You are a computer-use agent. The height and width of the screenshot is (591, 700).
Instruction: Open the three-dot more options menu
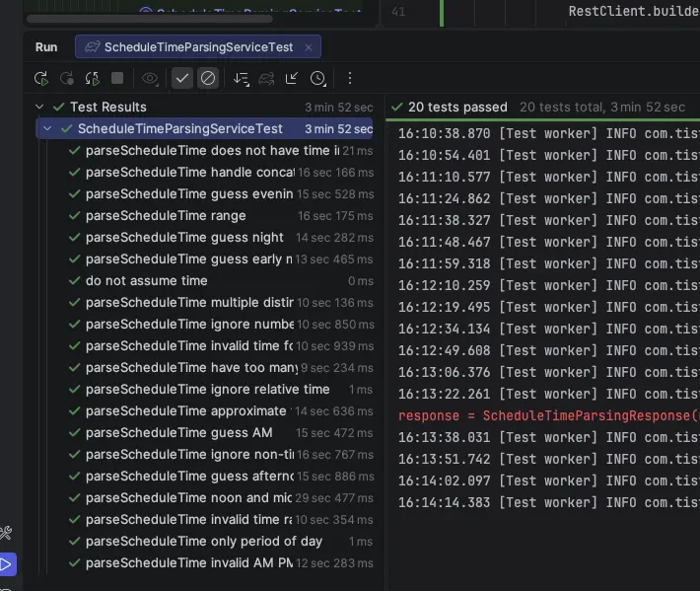pyautogui.click(x=350, y=79)
